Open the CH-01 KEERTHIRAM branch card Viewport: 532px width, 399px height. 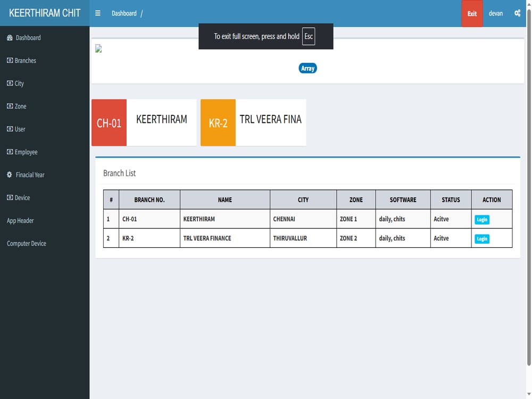click(x=144, y=122)
